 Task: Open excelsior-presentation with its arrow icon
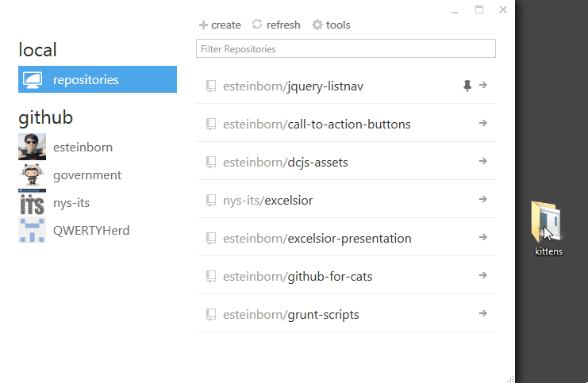[483, 237]
